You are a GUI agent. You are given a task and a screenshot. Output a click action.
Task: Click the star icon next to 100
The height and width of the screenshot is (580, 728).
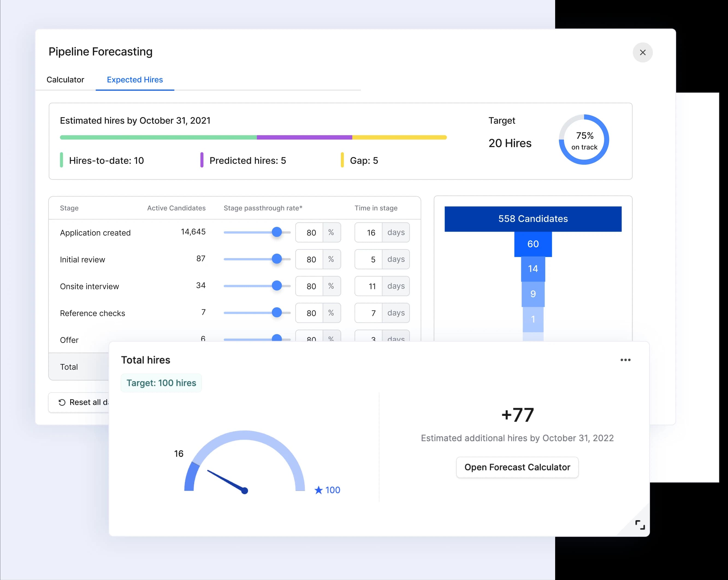(x=318, y=490)
